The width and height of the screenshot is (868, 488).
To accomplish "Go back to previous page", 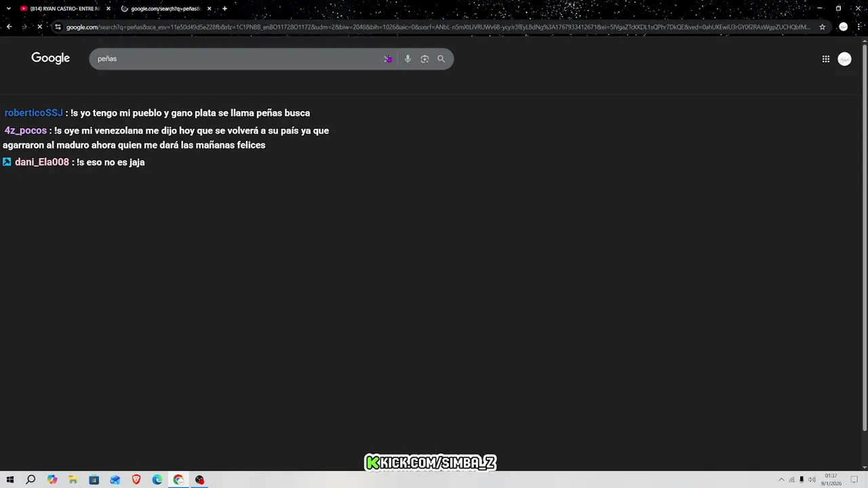I will [x=9, y=27].
